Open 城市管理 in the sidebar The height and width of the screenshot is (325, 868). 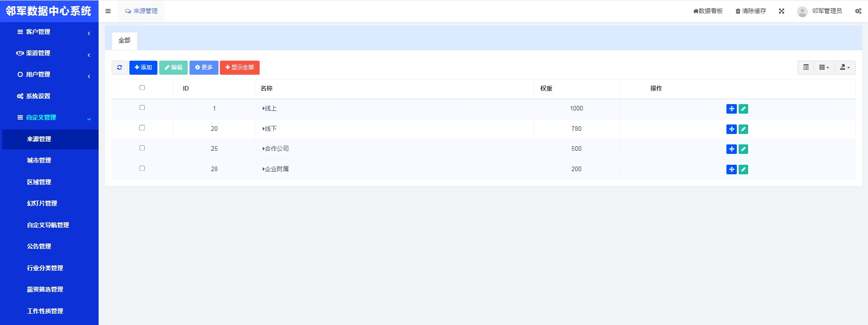(x=39, y=160)
